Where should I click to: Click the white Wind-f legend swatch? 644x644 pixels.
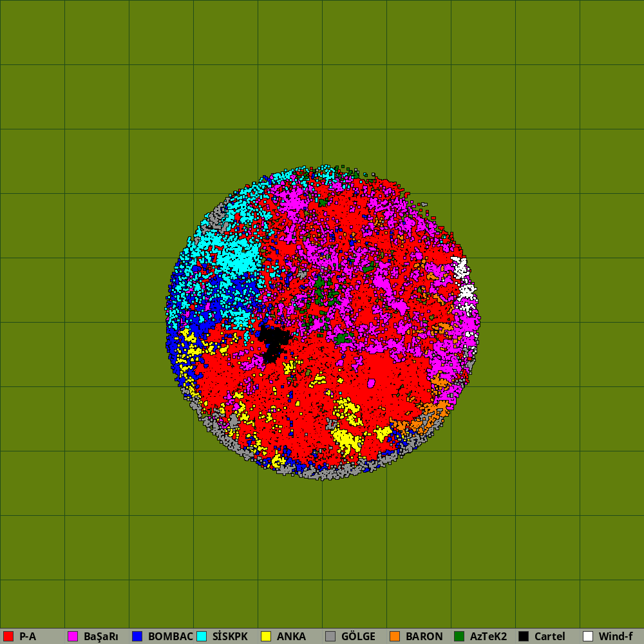(588, 636)
